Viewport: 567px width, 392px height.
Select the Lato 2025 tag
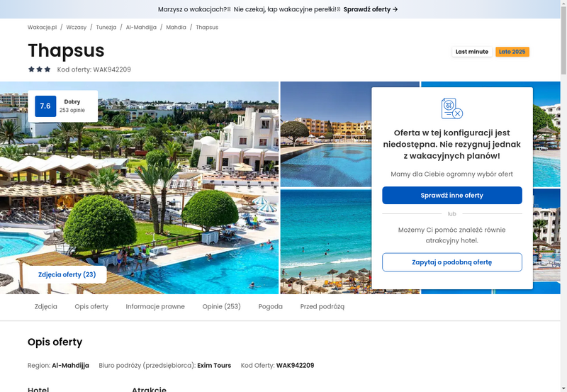pos(512,52)
